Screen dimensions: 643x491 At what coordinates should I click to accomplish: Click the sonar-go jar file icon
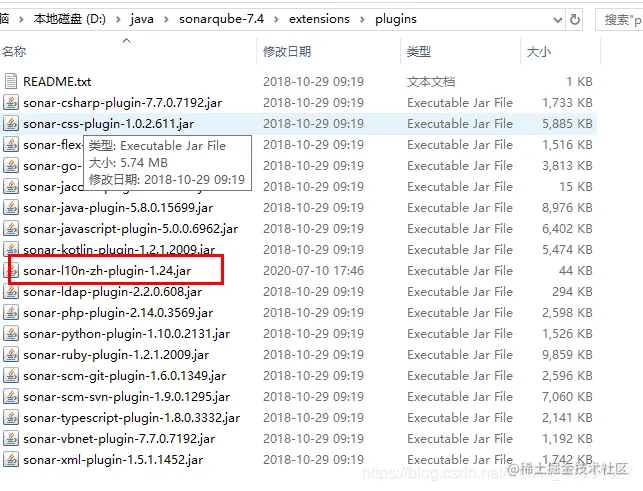click(x=11, y=165)
